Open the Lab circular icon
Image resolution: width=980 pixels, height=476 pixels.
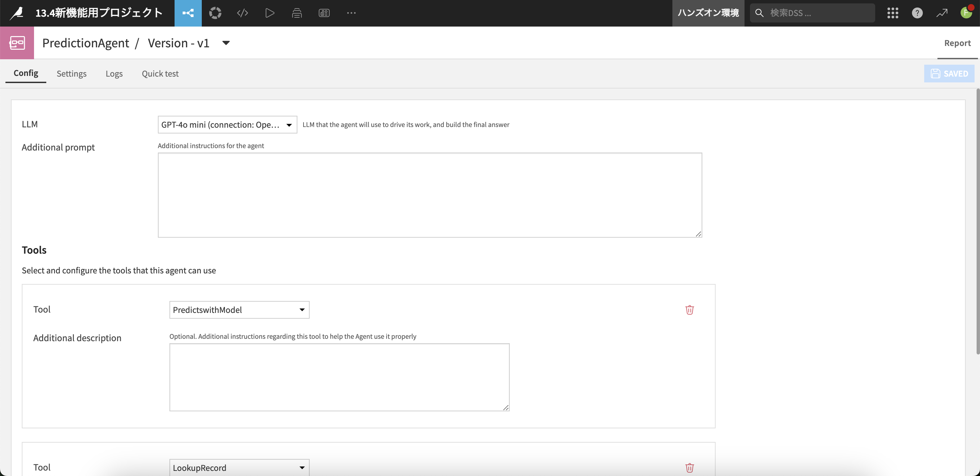(215, 13)
